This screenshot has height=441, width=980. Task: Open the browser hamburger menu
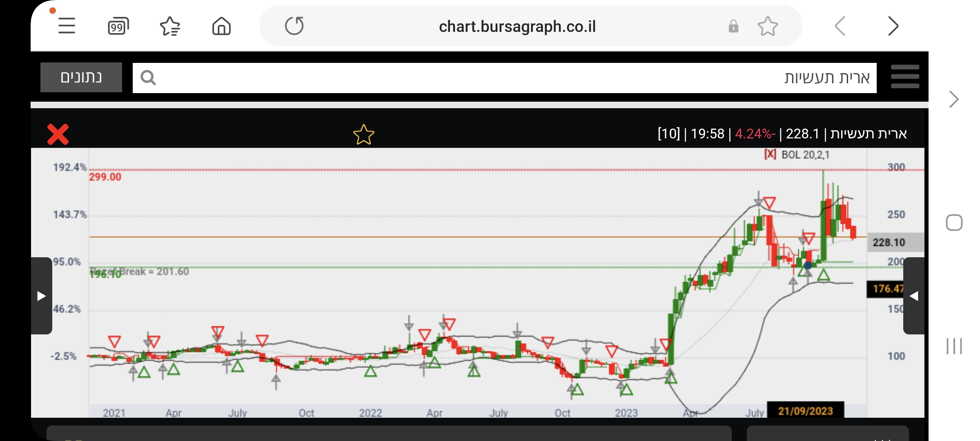tap(67, 26)
